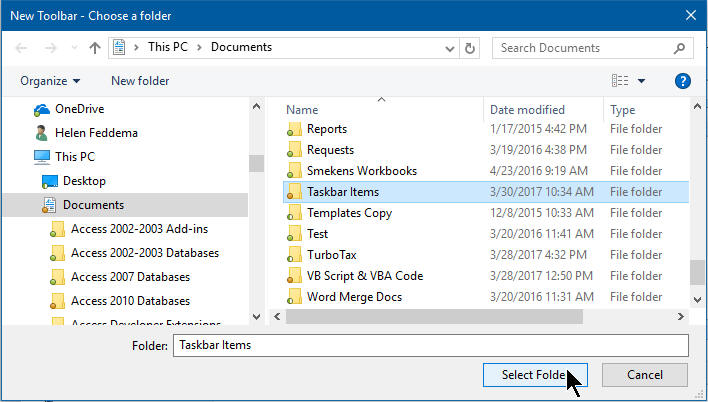This screenshot has height=402, width=708.
Task: Click the Folder name text field
Action: pyautogui.click(x=431, y=346)
